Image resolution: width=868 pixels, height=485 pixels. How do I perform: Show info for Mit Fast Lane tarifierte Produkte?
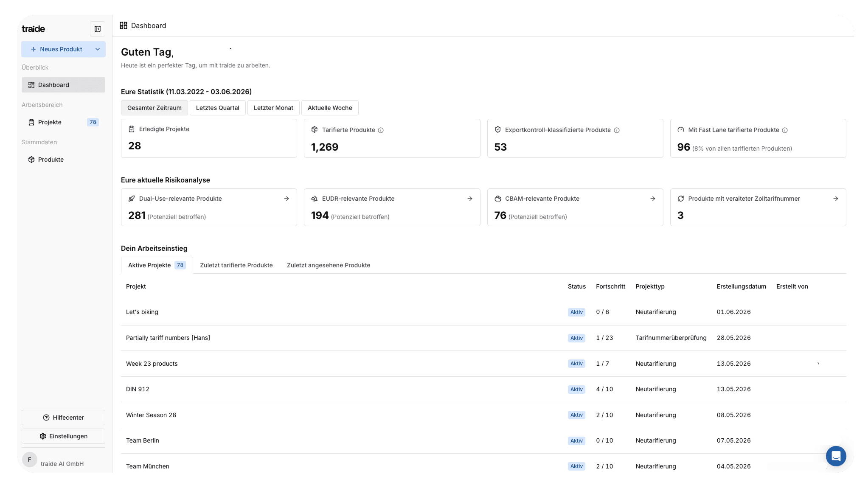tap(785, 130)
